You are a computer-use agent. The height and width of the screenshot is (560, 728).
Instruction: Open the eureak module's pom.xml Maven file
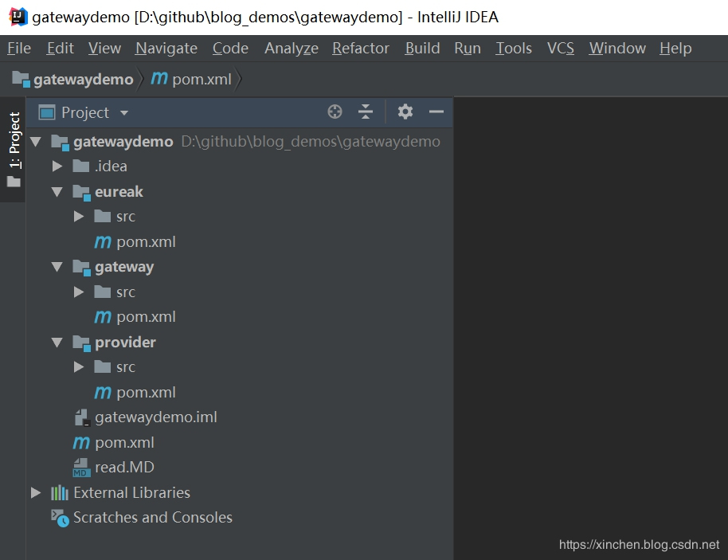[147, 241]
